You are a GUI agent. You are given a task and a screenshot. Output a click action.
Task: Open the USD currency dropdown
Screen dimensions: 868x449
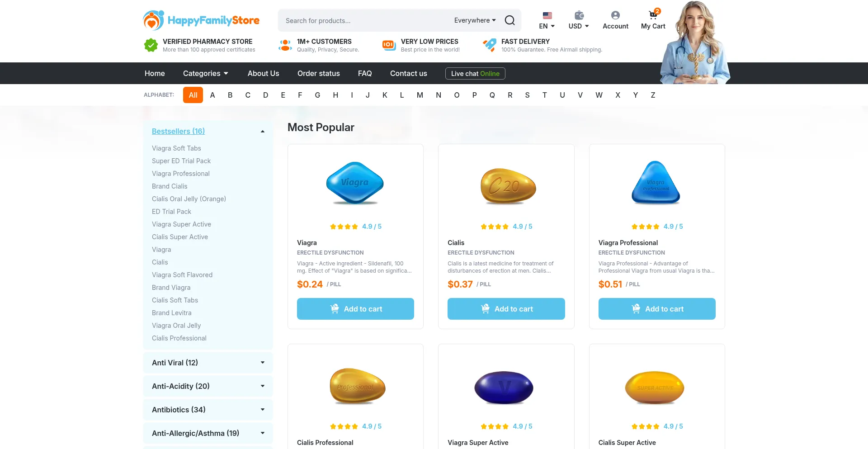click(x=578, y=26)
